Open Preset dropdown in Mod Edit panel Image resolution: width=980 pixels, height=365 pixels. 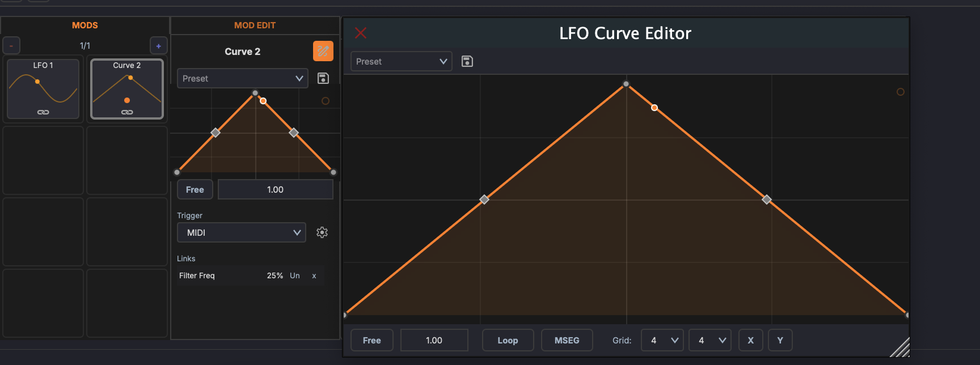tap(243, 78)
